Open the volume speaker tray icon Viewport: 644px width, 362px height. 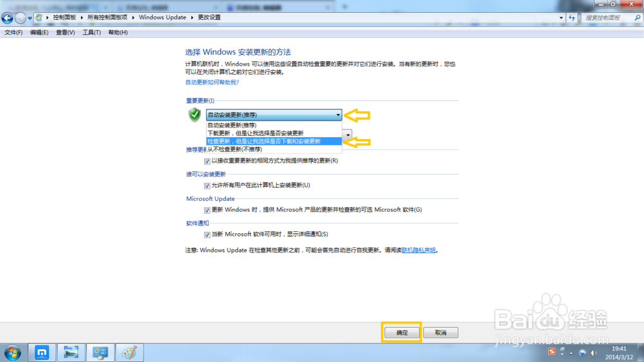[594, 353]
